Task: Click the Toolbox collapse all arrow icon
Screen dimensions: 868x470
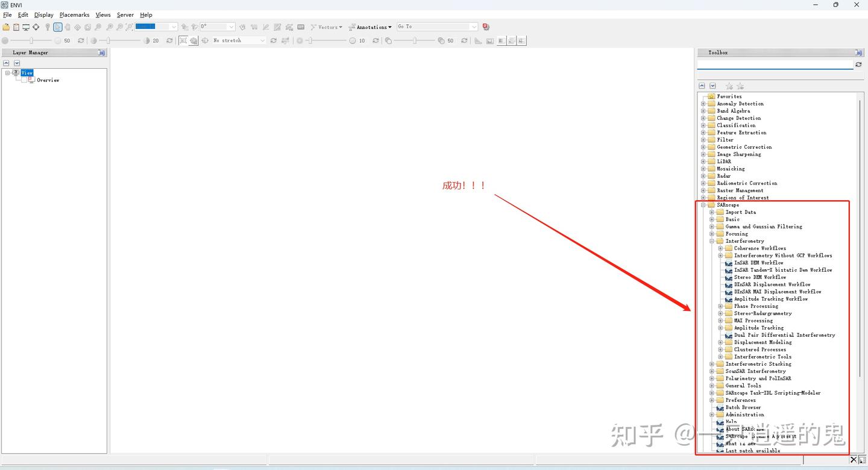Action: pyautogui.click(x=702, y=86)
